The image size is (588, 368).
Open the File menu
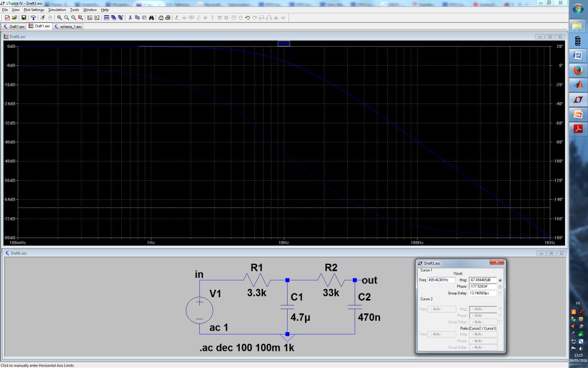click(5, 10)
